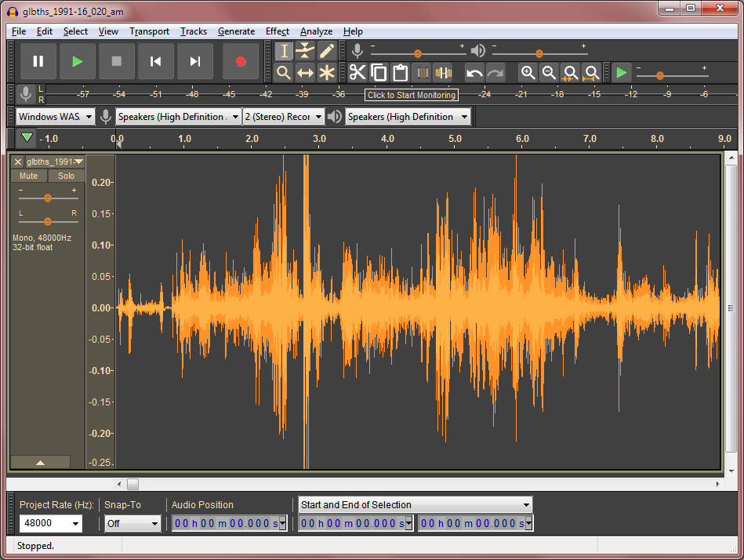The image size is (744, 560).
Task: Mute the glbths_1991 audio track
Action: tap(28, 176)
